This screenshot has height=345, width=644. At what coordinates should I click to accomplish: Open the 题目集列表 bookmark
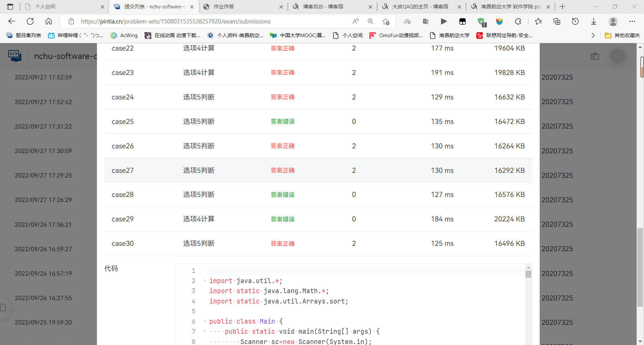(x=23, y=35)
